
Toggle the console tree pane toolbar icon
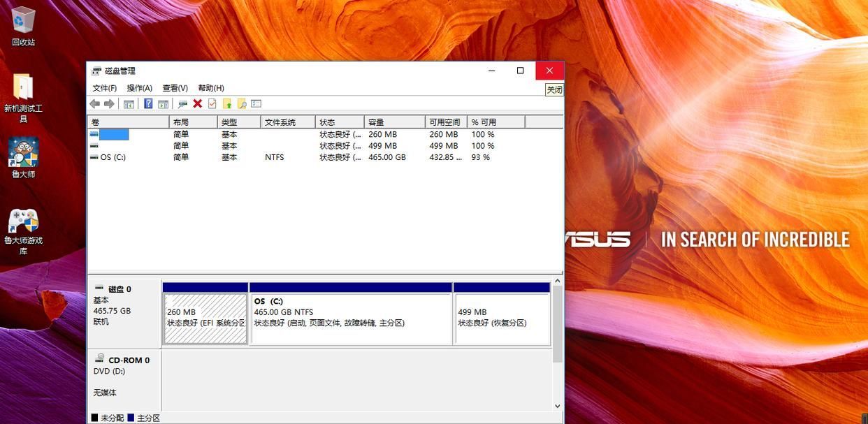click(129, 103)
